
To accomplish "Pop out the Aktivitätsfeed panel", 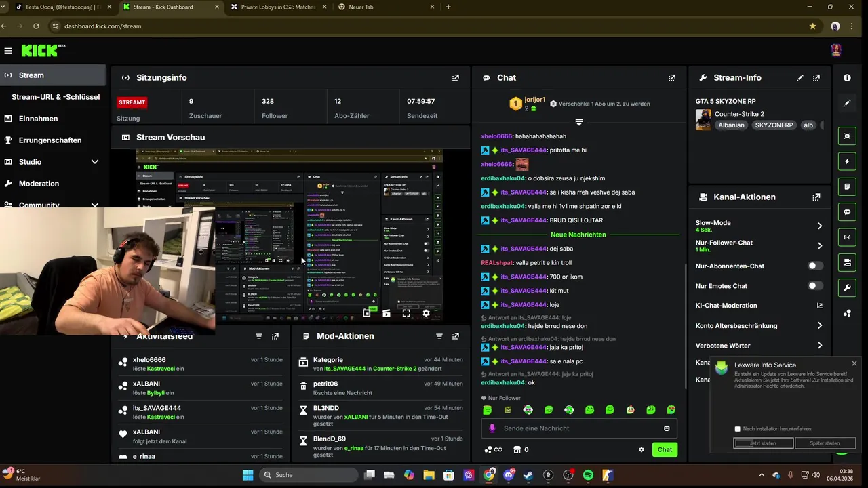I will (275, 336).
